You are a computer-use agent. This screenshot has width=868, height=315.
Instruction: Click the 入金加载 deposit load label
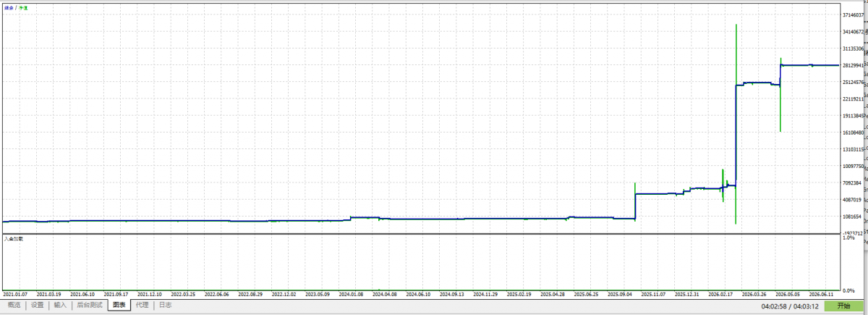tap(14, 238)
